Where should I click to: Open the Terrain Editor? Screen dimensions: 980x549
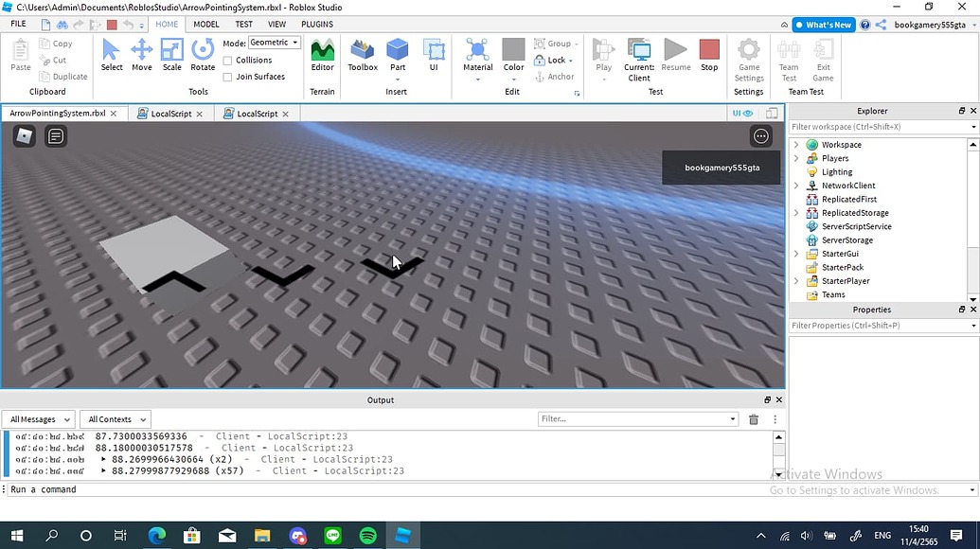(x=322, y=59)
